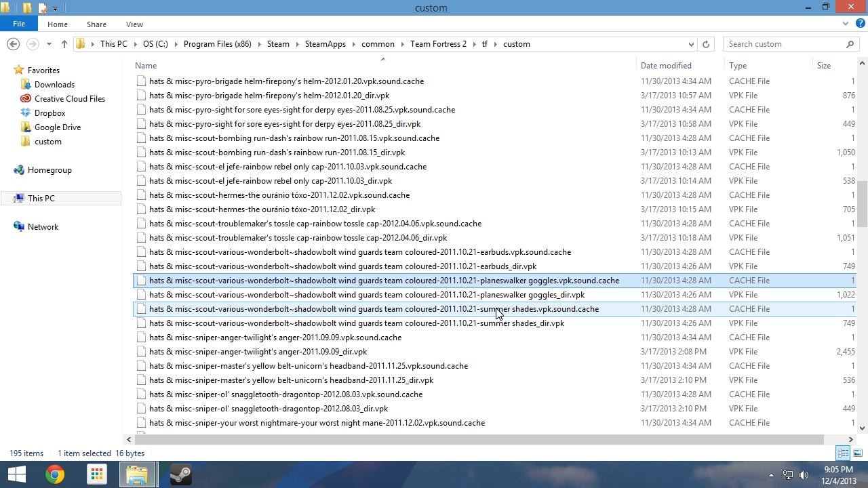Open Creative Cloud Files in sidebar
The height and width of the screenshot is (488, 868).
(x=70, y=99)
